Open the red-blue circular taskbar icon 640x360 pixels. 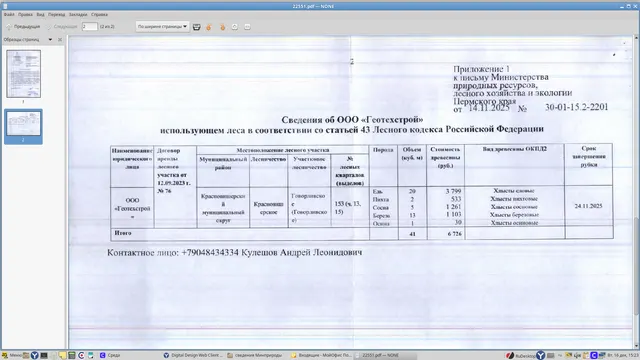[81, 356]
